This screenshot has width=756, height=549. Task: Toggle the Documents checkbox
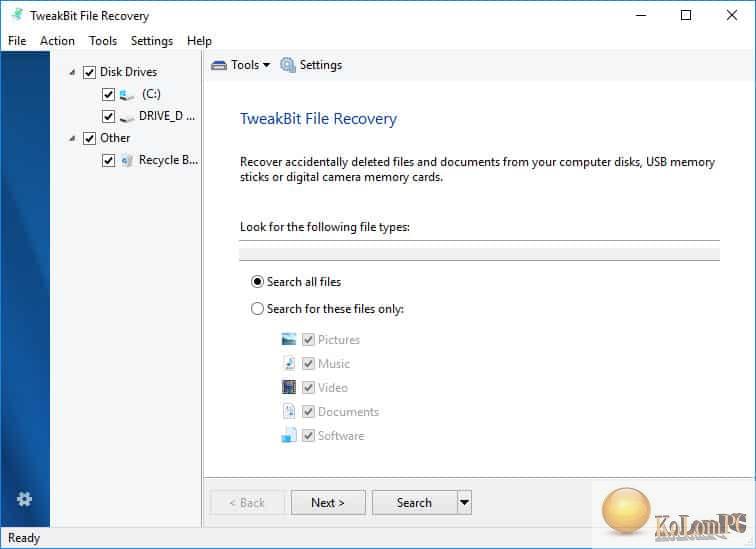click(x=309, y=412)
